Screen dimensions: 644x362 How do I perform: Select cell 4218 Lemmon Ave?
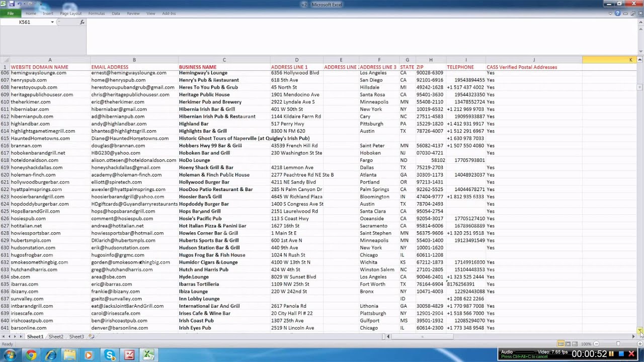(x=296, y=167)
